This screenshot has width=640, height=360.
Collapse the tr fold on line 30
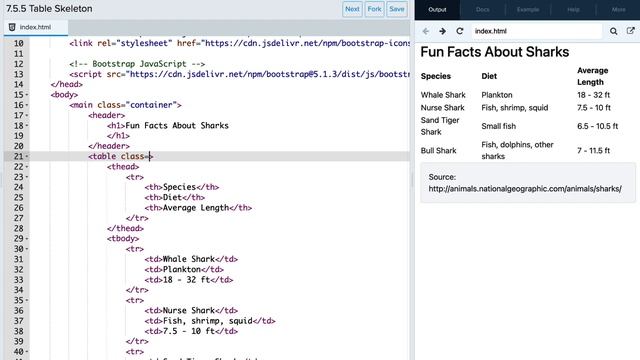(x=27, y=249)
